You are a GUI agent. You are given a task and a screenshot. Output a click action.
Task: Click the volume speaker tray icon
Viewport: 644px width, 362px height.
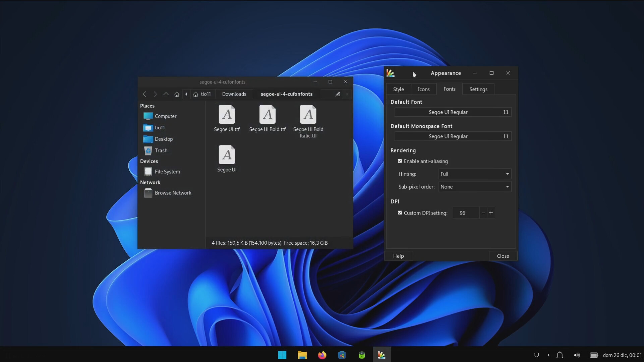click(x=577, y=355)
